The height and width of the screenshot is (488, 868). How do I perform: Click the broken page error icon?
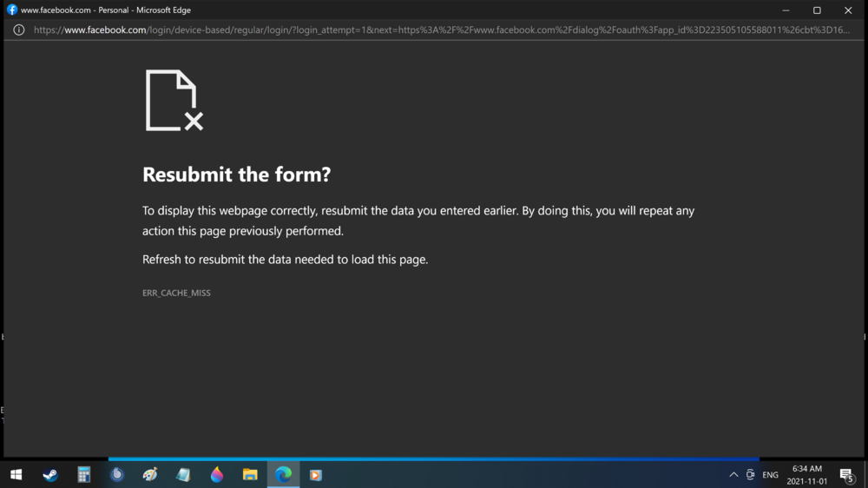tap(174, 101)
